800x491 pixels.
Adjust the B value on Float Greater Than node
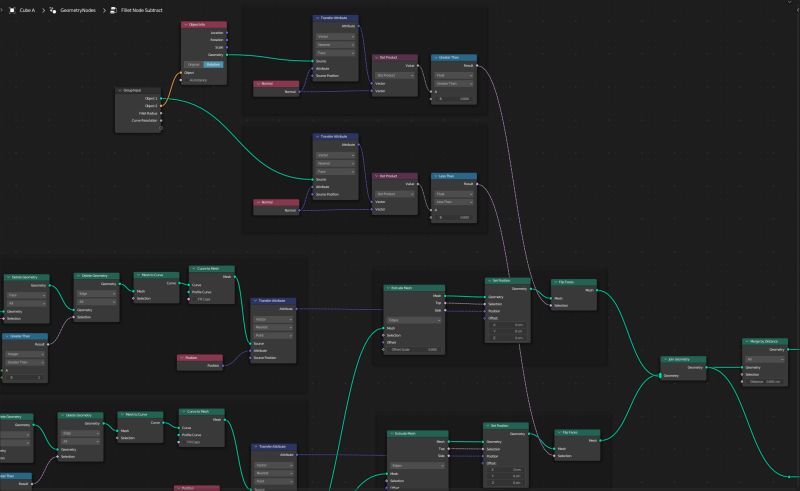tap(454, 99)
